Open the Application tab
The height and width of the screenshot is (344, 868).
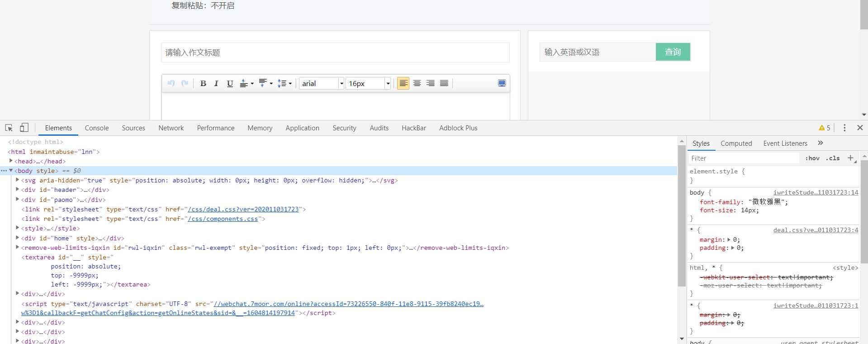click(303, 128)
